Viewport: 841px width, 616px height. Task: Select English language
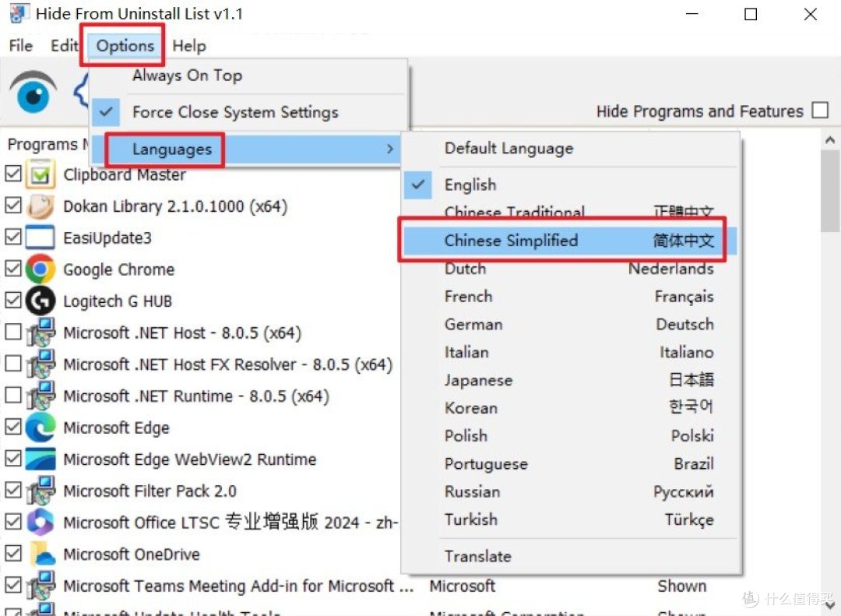570,185
